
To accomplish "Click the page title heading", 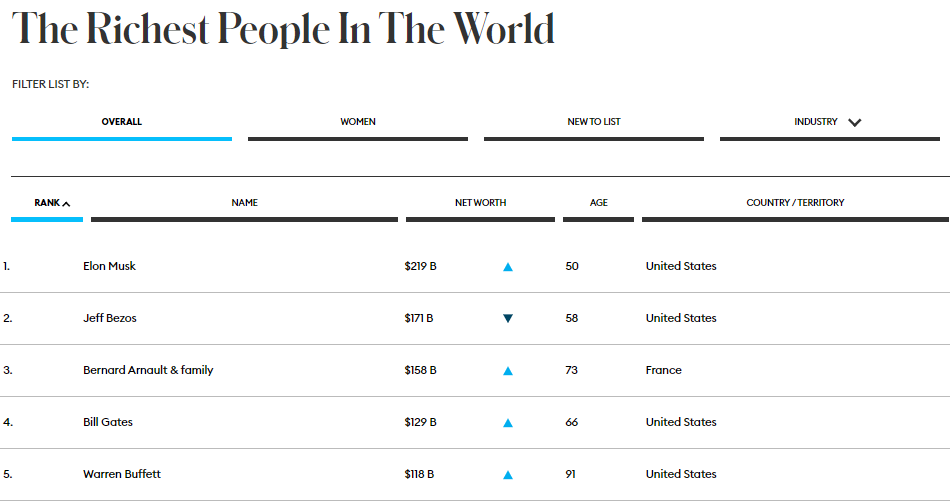I will [283, 30].
